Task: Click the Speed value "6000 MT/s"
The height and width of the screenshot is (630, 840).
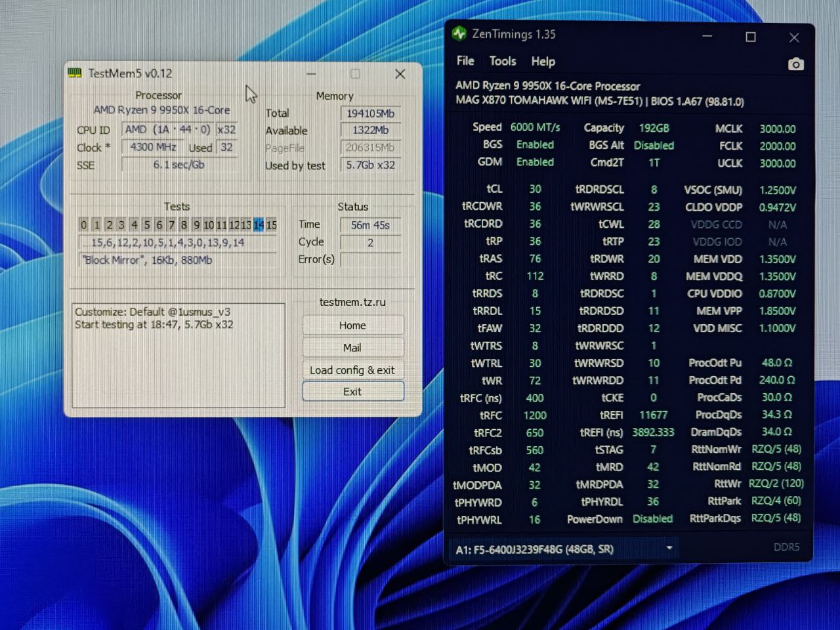Action: (535, 127)
